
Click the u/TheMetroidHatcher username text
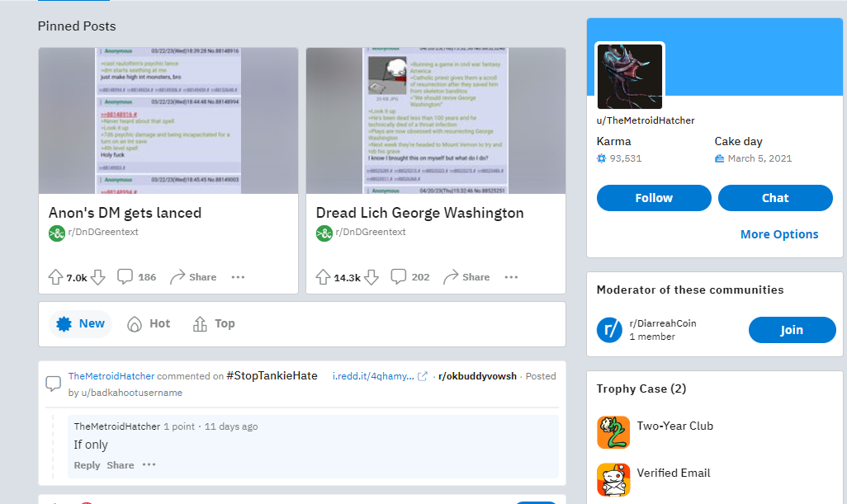point(646,120)
